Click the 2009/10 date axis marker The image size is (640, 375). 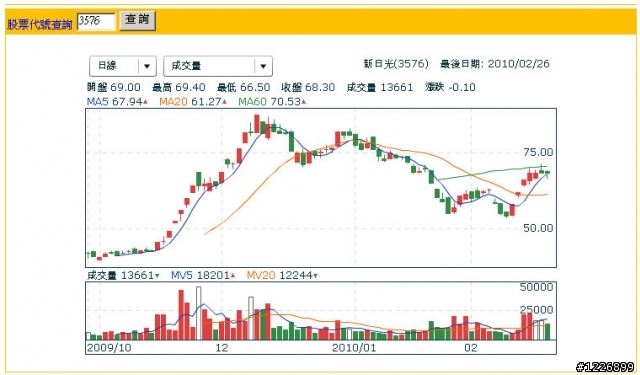109,348
